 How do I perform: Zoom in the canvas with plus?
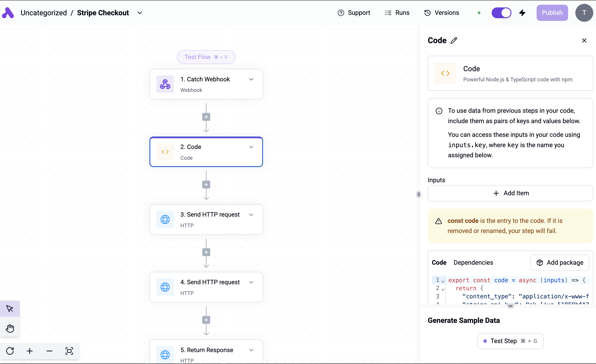click(30, 351)
